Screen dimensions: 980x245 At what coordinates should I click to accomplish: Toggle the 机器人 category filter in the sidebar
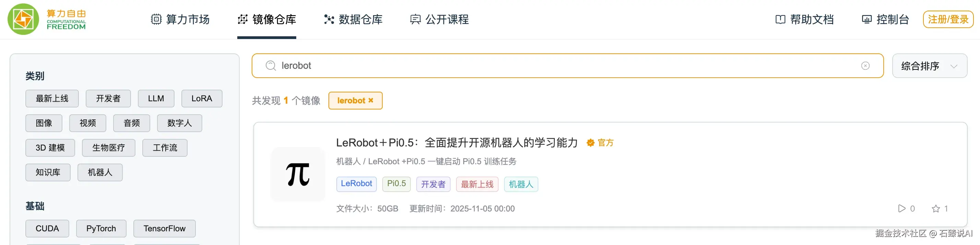[x=100, y=172]
